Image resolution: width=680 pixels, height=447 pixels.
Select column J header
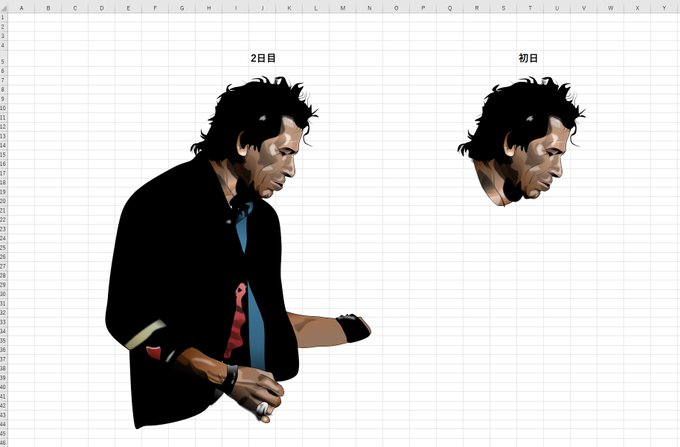[262, 8]
